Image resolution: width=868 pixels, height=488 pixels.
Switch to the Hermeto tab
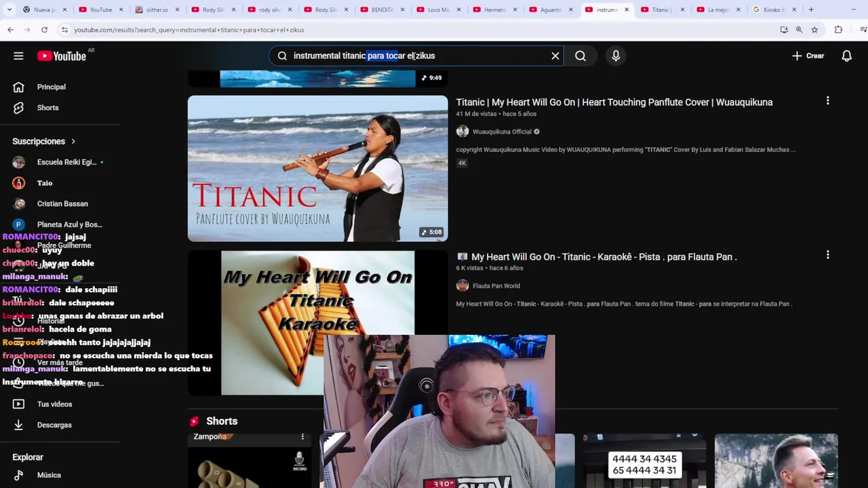[x=495, y=9]
